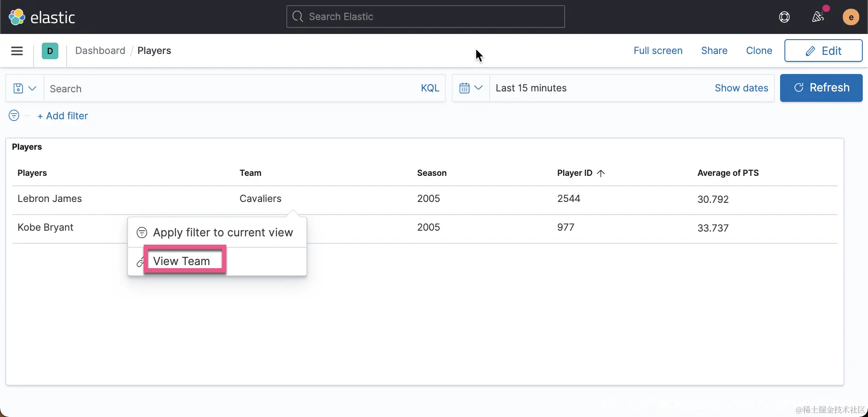Open the help menu lifebuoy icon

784,17
